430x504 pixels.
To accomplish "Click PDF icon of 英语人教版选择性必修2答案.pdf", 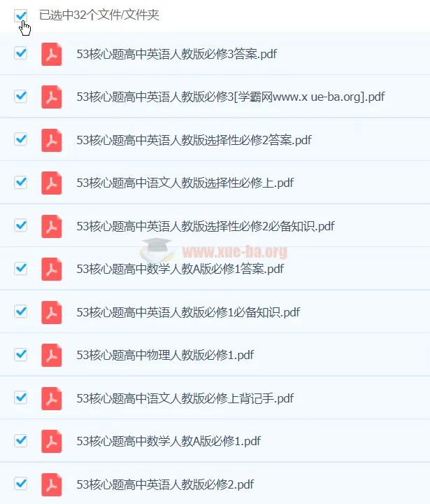I will pyautogui.click(x=51, y=140).
